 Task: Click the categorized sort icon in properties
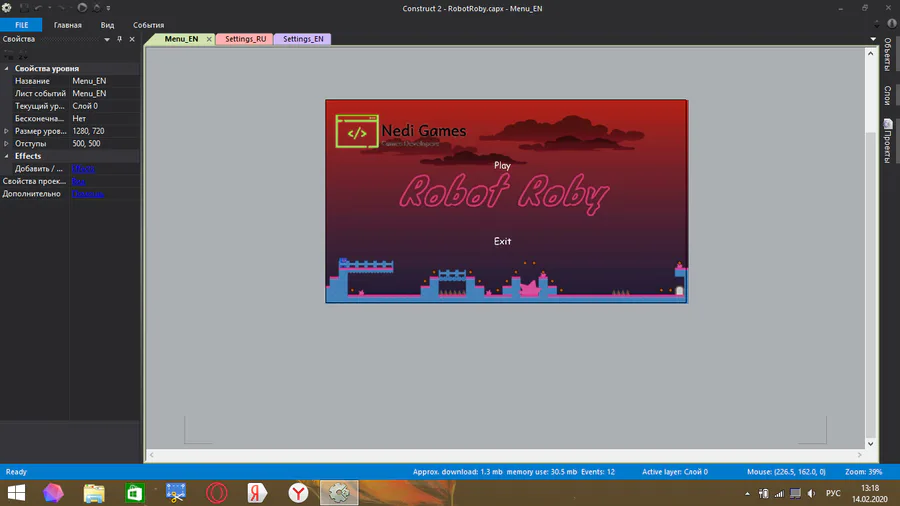click(8, 55)
